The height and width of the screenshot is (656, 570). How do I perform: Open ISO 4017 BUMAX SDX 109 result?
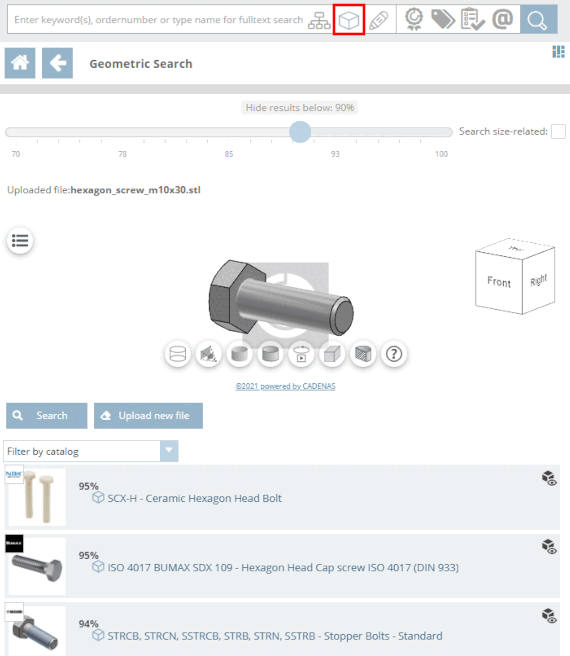pos(283,568)
